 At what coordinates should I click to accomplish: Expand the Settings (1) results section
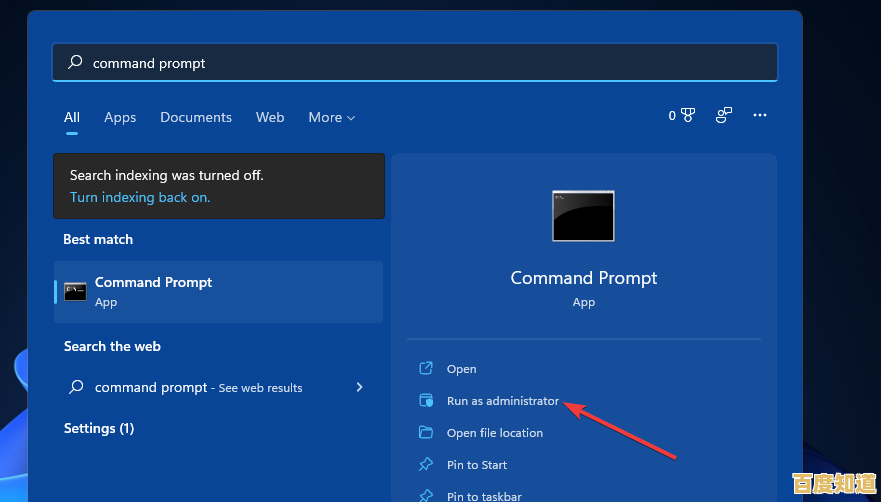99,428
